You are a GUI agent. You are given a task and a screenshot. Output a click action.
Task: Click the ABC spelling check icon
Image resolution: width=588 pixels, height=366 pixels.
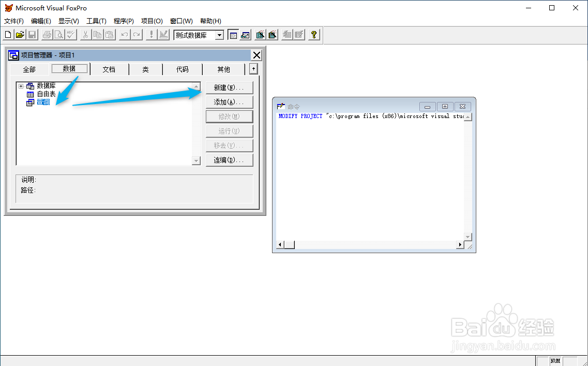pyautogui.click(x=71, y=35)
